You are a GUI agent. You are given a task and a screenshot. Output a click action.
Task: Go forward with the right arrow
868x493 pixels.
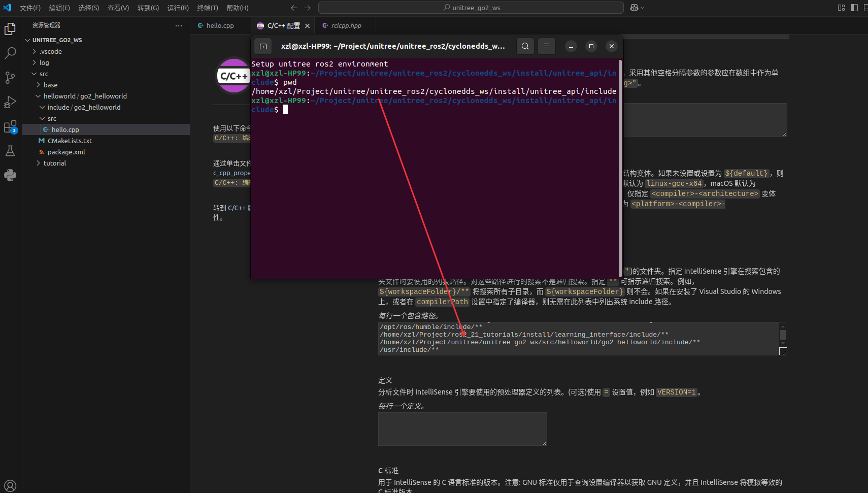click(x=307, y=8)
